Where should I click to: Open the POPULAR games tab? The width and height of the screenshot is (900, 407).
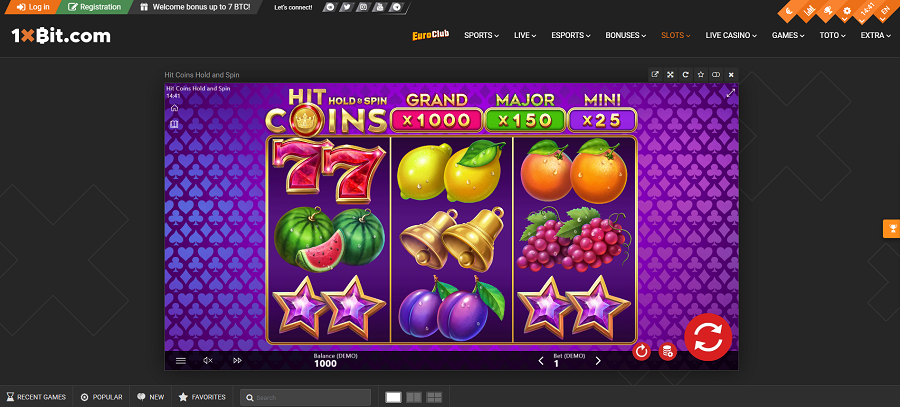pos(102,397)
